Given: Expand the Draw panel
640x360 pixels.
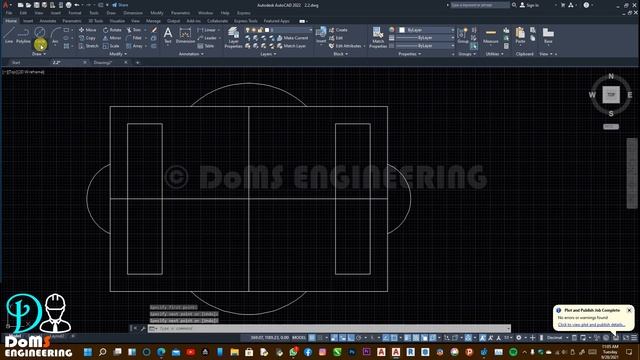Looking at the screenshot, I should click(39, 54).
